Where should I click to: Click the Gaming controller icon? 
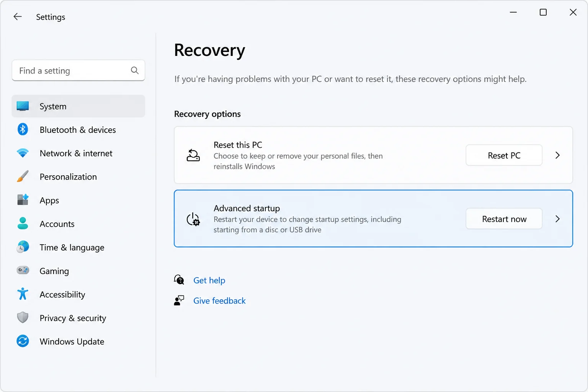coord(23,270)
